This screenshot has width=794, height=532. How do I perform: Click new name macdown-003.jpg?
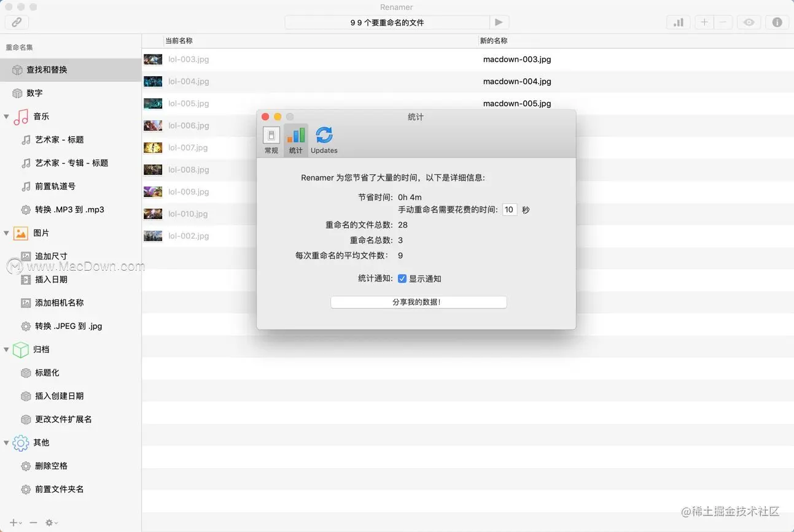(517, 60)
